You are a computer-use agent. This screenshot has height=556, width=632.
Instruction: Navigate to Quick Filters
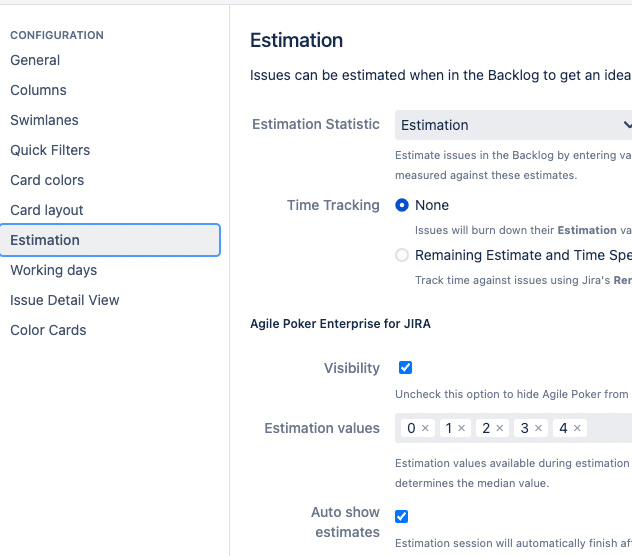(50, 150)
